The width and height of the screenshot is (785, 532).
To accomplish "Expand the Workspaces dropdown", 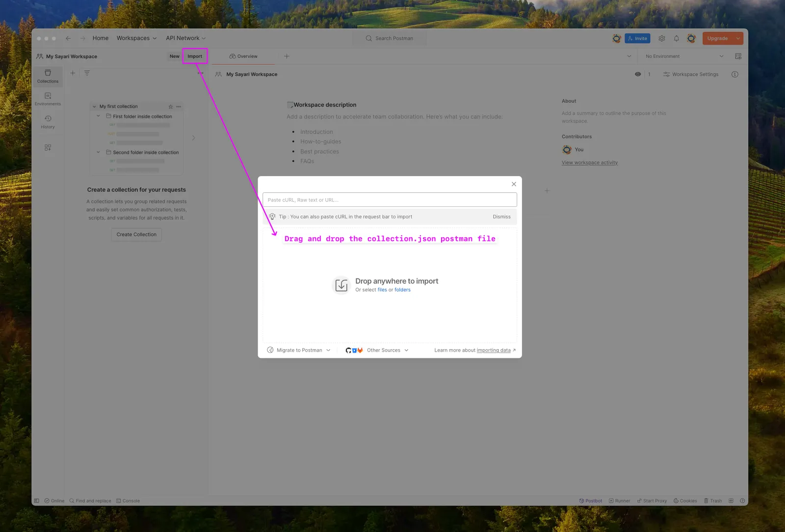I will click(x=136, y=38).
